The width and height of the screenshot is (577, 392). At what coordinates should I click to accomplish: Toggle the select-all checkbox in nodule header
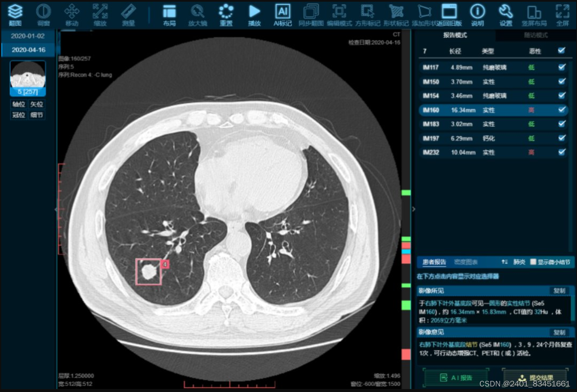tap(562, 51)
